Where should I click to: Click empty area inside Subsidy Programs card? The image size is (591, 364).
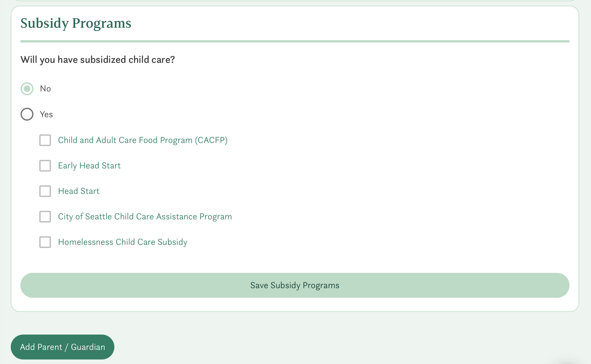[396, 170]
